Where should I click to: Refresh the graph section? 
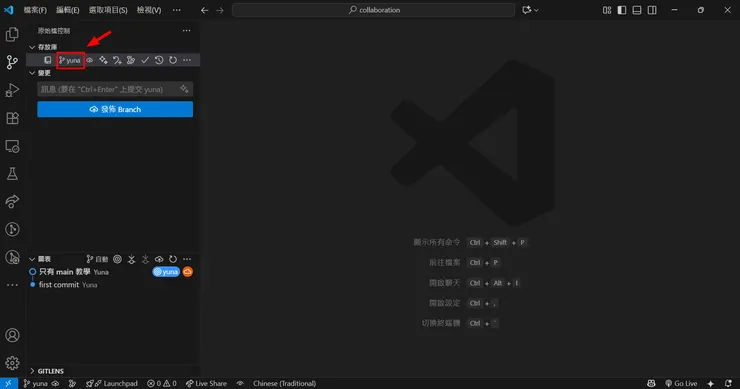tap(173, 259)
